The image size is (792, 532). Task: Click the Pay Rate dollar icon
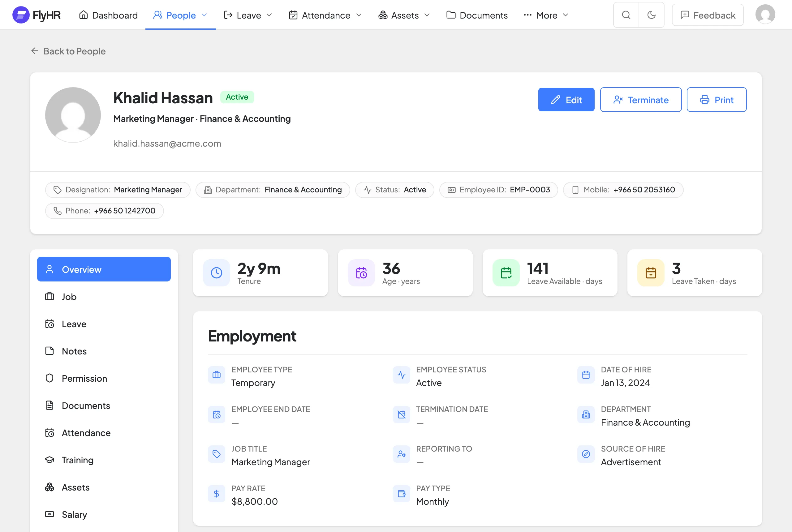coord(217,494)
